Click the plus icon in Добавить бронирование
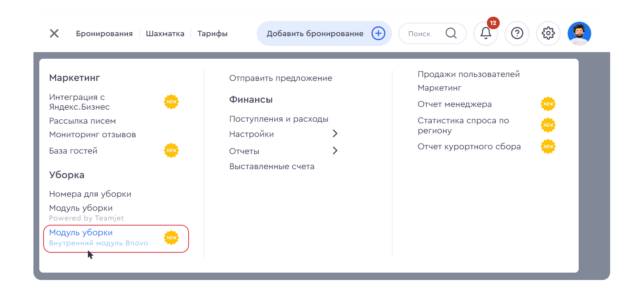The width and height of the screenshot is (644, 294). [378, 33]
